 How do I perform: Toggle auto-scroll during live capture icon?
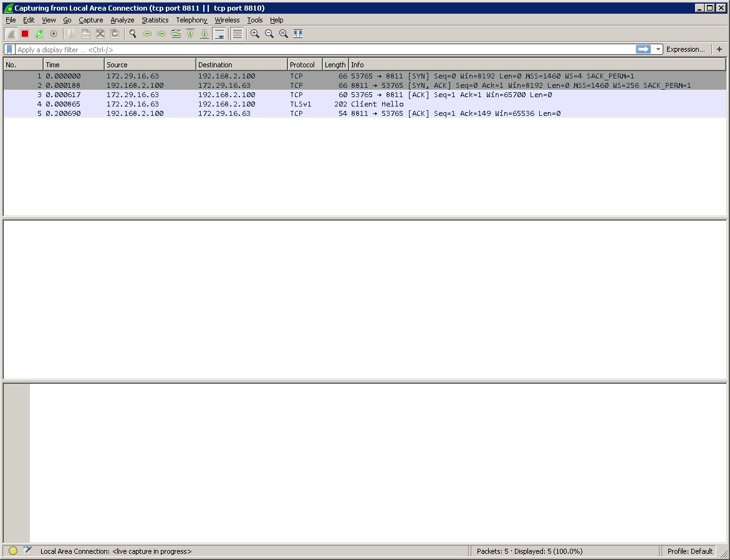(219, 34)
